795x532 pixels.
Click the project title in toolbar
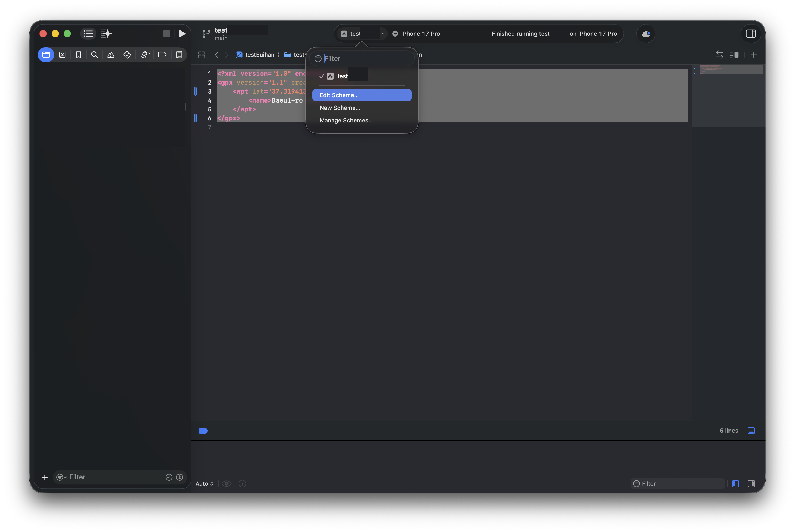click(x=221, y=30)
